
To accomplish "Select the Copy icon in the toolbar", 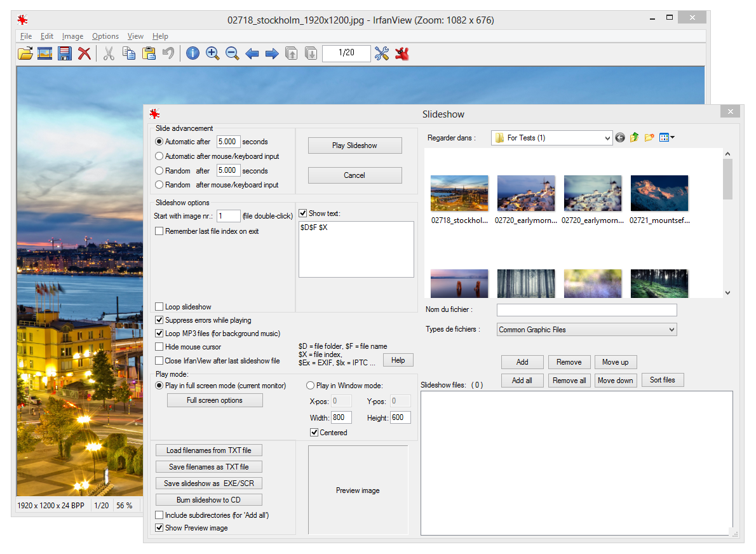I will (x=128, y=53).
